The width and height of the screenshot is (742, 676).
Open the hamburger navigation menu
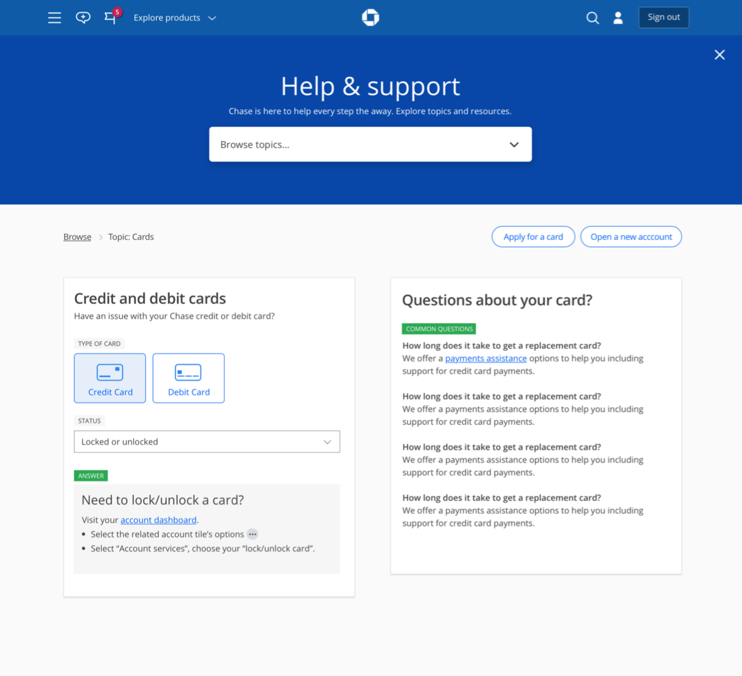[55, 17]
